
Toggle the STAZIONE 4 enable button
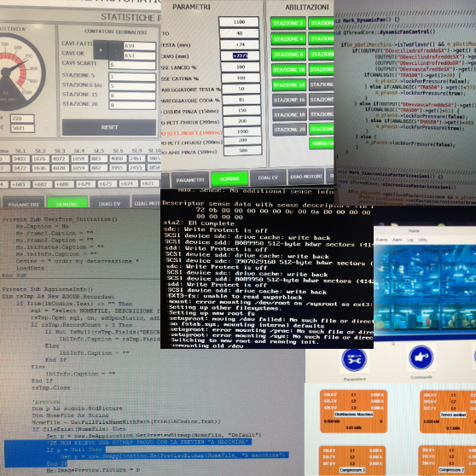click(x=288, y=39)
